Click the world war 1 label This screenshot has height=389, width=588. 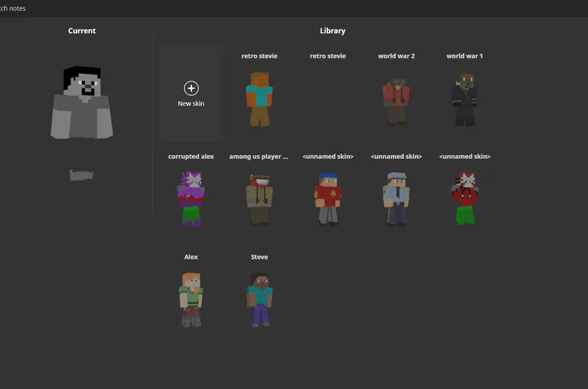tap(465, 56)
